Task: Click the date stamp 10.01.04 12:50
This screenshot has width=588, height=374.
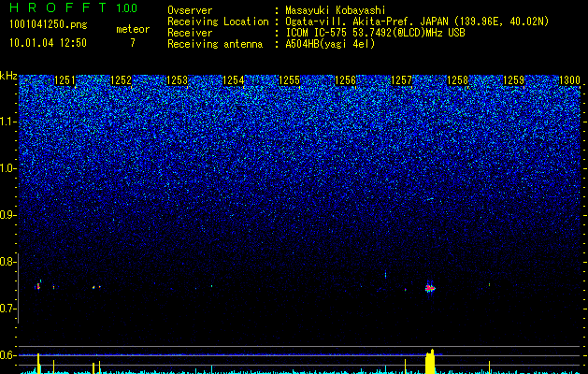Action: click(48, 43)
